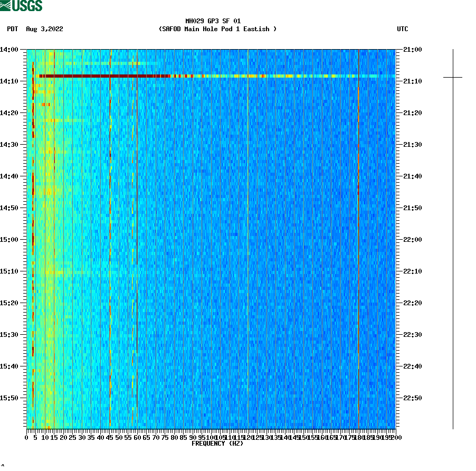Expand the FREQUENCY (HZ) axis label

click(x=217, y=444)
